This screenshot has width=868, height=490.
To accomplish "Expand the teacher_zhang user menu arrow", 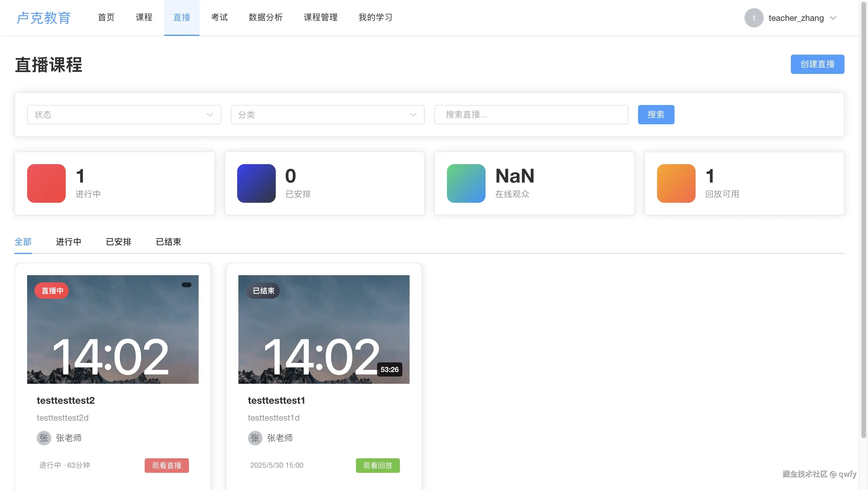I will pos(833,18).
